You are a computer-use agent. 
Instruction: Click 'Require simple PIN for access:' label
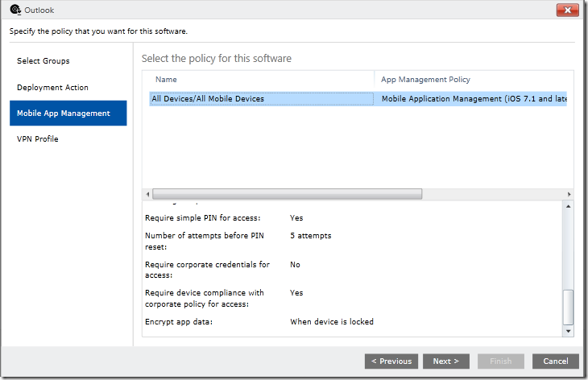(202, 218)
